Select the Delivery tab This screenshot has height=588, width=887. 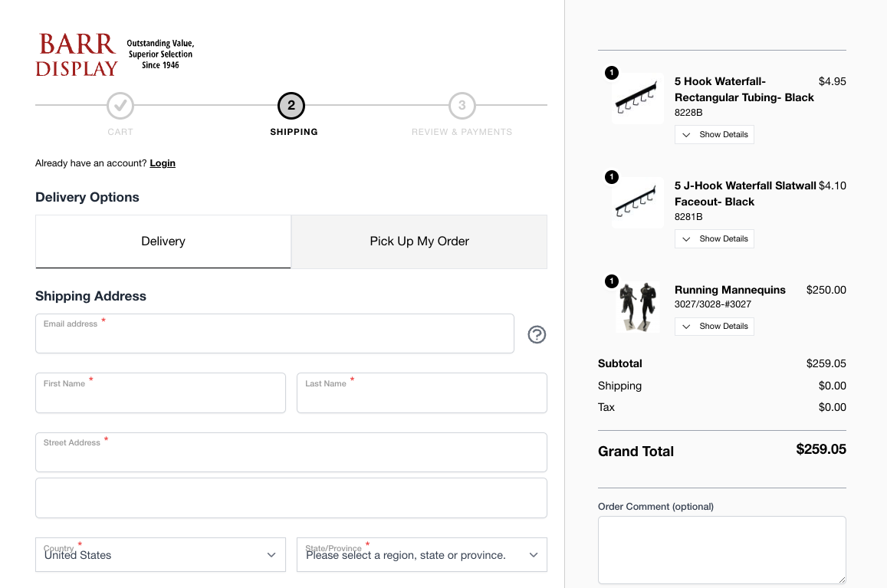[x=163, y=241]
